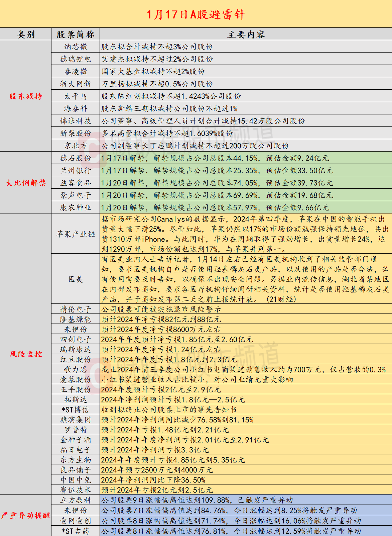Click the 严重异动提醒 category cell
Viewport: 392px width, 536px height.
pos(26,515)
